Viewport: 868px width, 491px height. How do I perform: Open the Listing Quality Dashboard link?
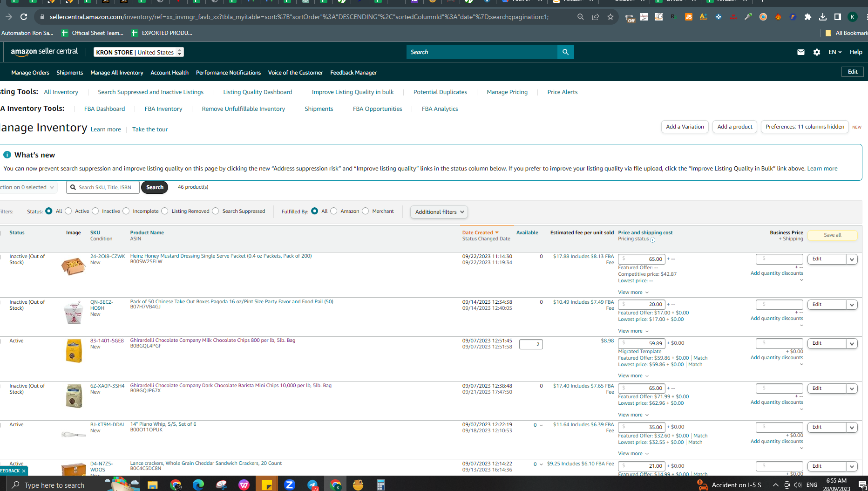coord(258,92)
